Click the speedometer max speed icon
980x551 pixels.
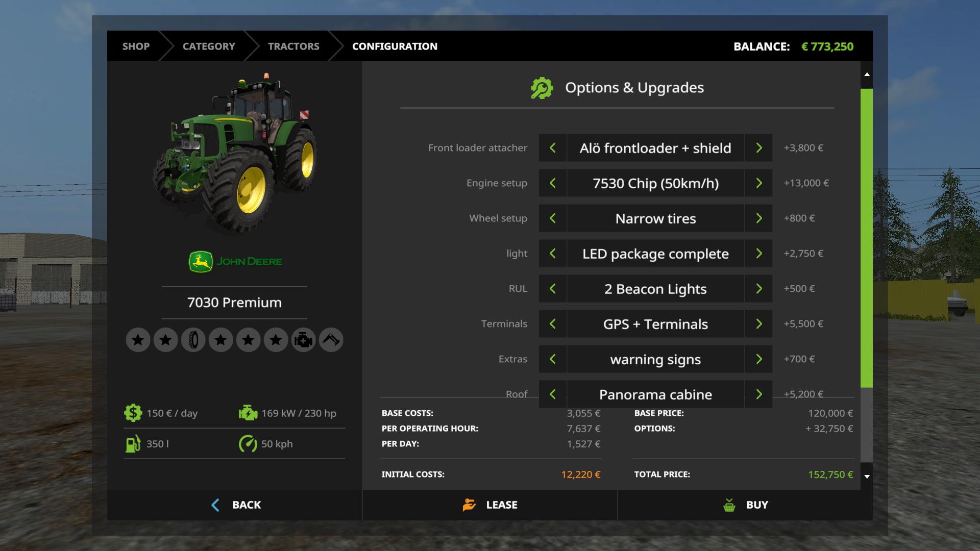(x=248, y=444)
